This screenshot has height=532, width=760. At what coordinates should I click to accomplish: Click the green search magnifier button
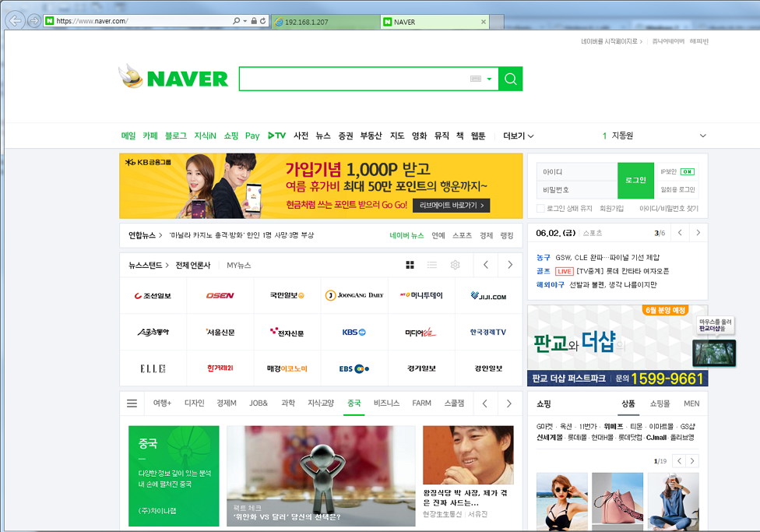pyautogui.click(x=510, y=79)
